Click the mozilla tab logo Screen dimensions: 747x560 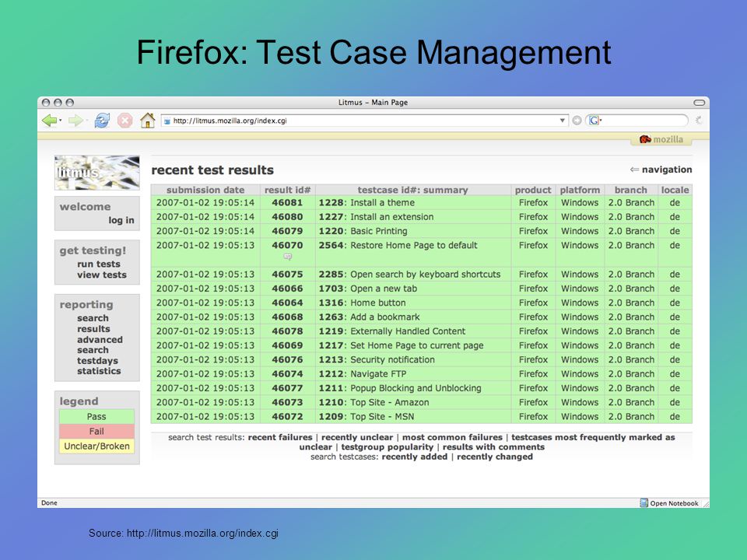661,139
